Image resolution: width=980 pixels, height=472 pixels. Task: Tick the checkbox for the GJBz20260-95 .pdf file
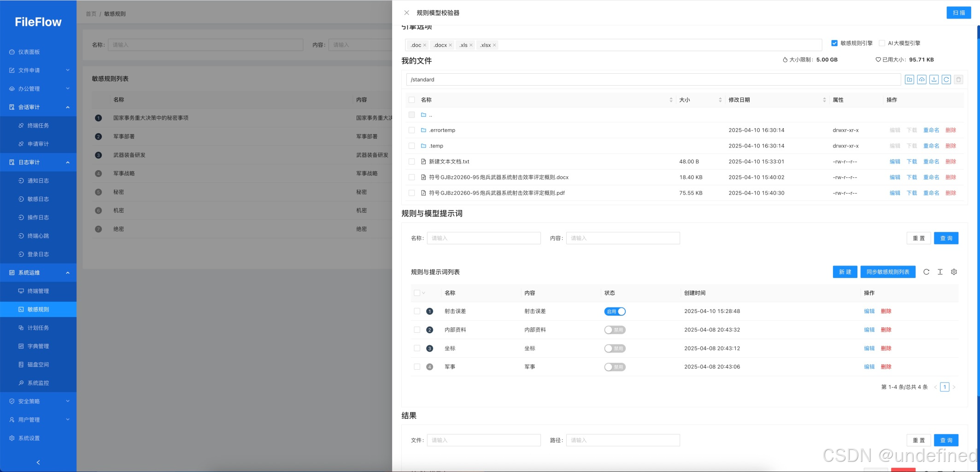tap(411, 193)
